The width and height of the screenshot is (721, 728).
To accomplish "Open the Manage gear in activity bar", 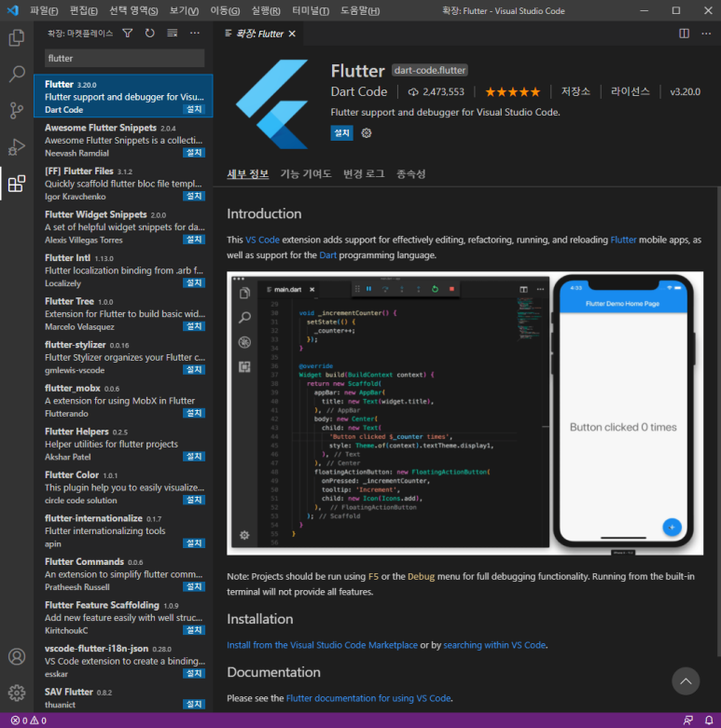I will tap(17, 693).
